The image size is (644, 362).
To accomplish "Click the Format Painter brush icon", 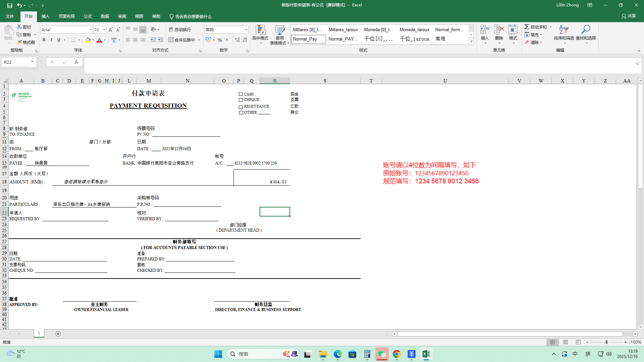I will pyautogui.click(x=19, y=42).
